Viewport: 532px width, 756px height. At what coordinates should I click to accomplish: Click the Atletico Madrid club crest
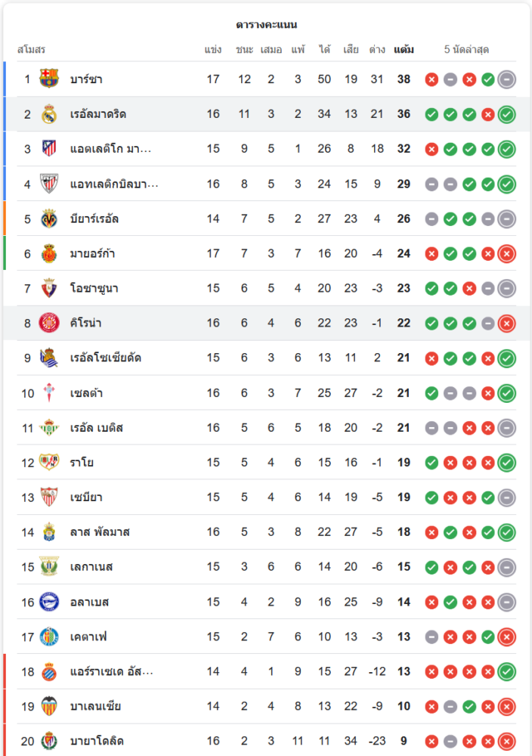tap(49, 149)
